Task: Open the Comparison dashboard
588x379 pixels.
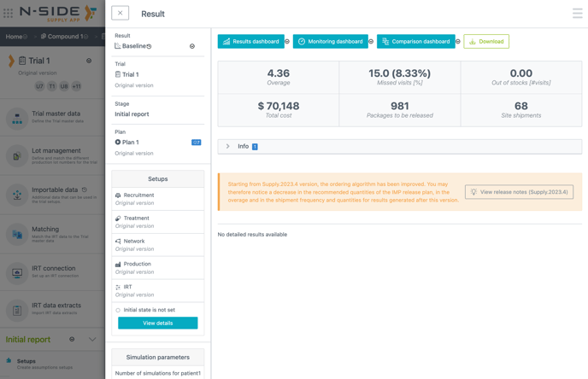Action: [x=415, y=41]
